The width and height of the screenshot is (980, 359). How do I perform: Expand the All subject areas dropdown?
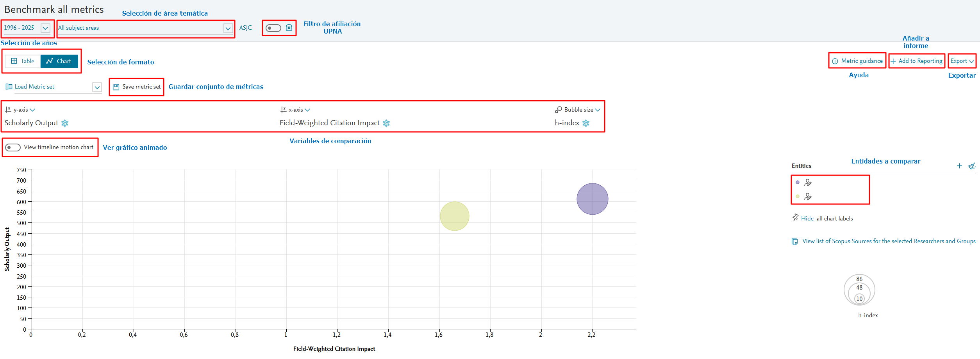tap(228, 28)
